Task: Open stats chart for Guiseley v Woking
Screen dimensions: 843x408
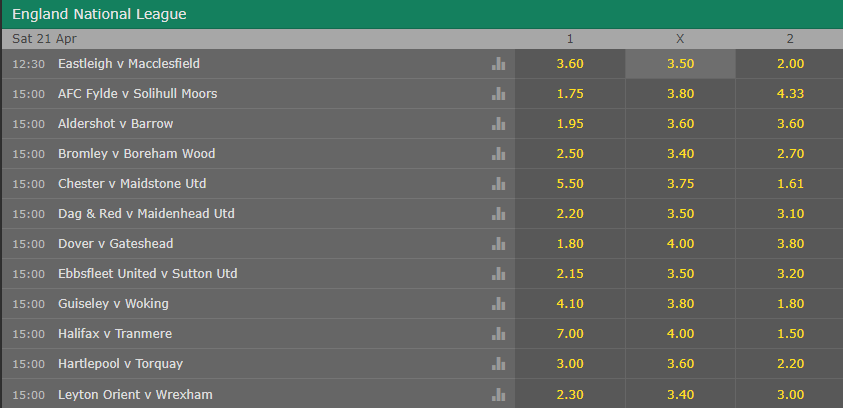Action: coord(498,304)
